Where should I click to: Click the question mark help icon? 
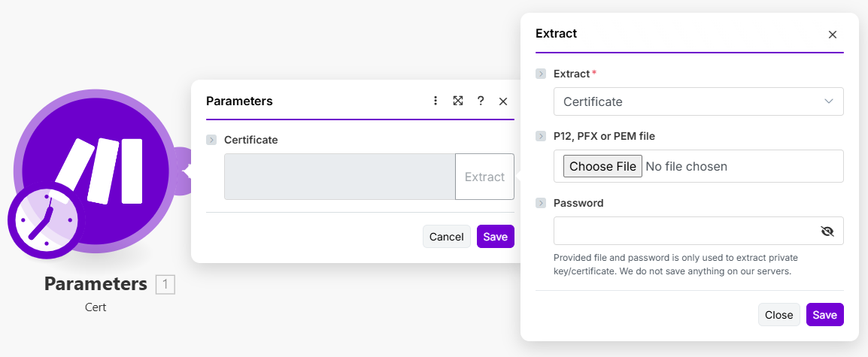coord(481,101)
